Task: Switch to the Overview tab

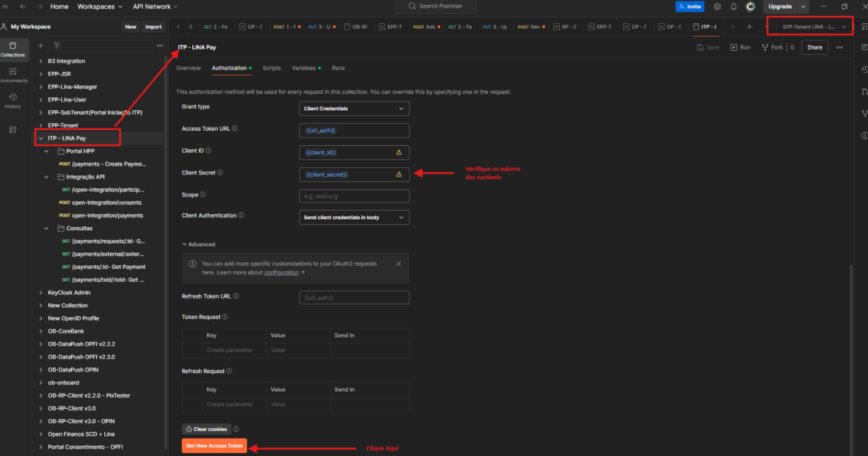Action: tap(189, 68)
